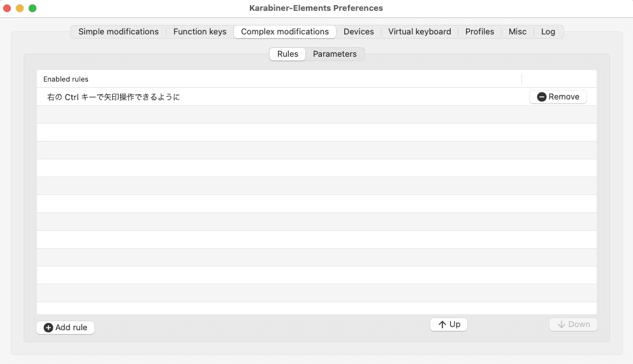Move the selected rule Up
Screen dimensions: 633x364
coord(449,324)
